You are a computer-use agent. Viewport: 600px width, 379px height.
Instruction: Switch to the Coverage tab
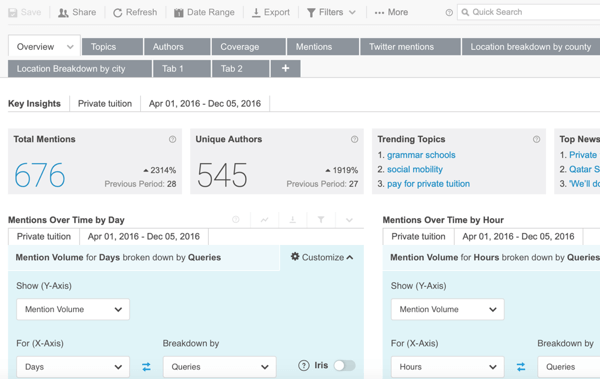[x=249, y=47]
